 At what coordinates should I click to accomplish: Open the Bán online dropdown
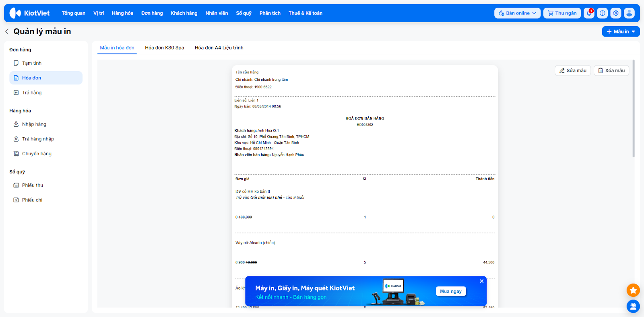517,13
